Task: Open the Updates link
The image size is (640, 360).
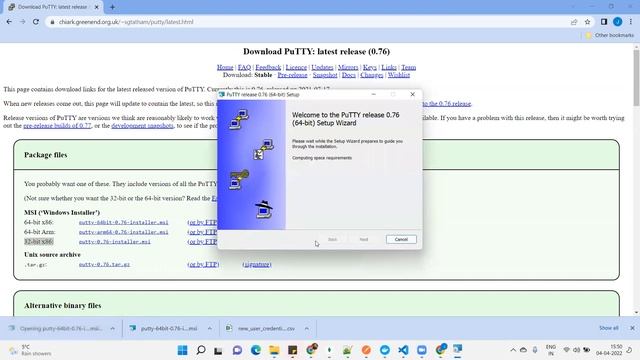Action: click(322, 67)
